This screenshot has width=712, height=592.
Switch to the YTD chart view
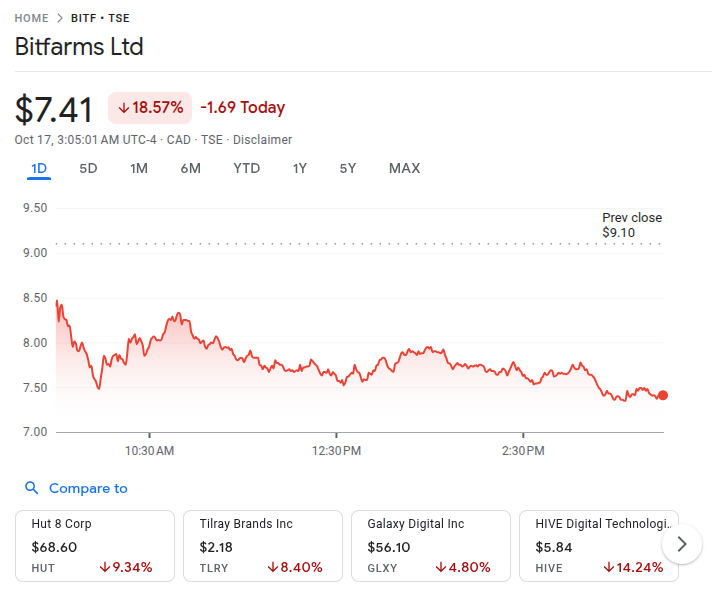point(246,168)
